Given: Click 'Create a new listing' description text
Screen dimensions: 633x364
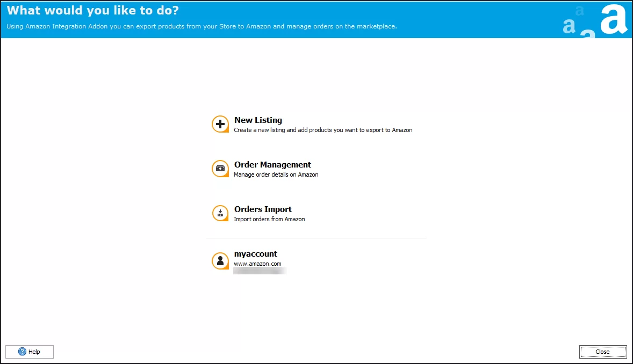Looking at the screenshot, I should [x=323, y=130].
